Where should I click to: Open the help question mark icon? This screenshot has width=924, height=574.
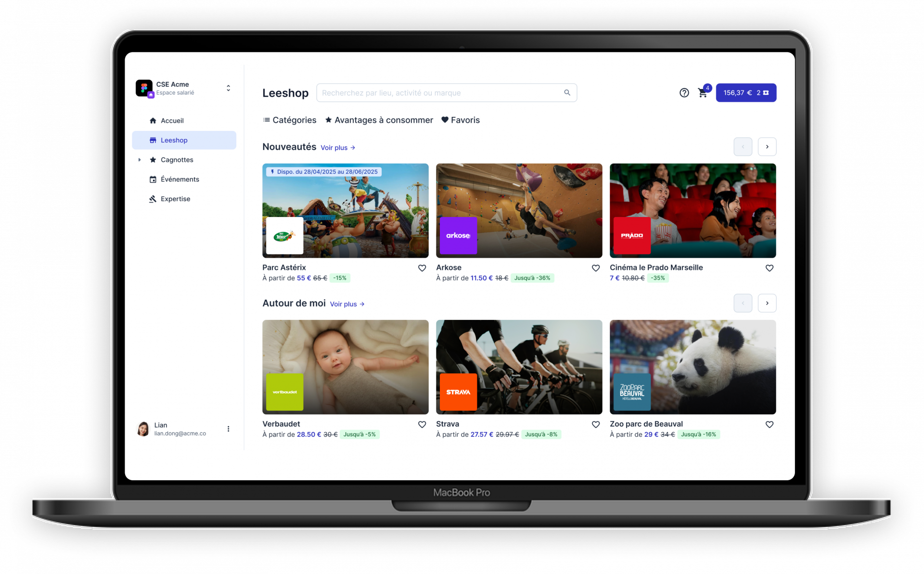(684, 93)
